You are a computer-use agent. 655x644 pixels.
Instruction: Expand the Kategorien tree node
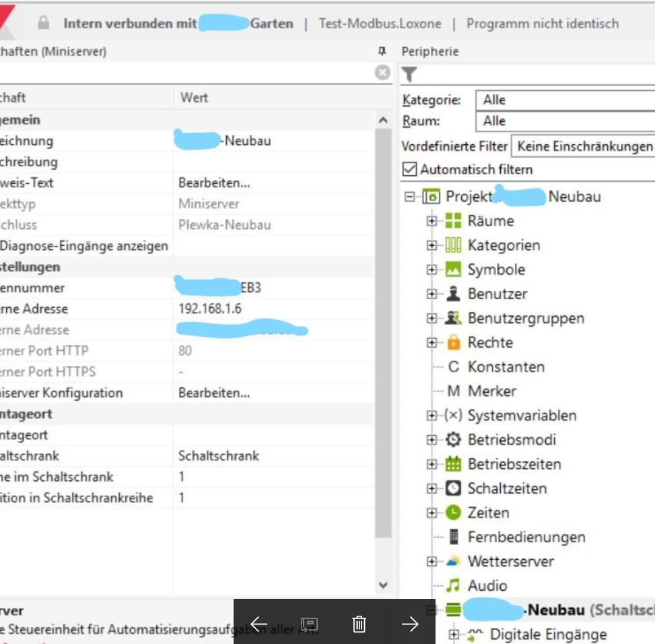[x=432, y=245]
